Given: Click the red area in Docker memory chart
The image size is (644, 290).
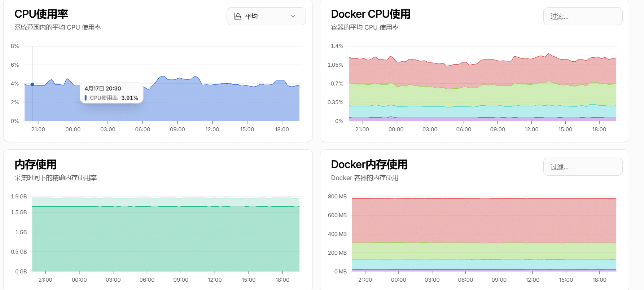Looking at the screenshot, I should tap(483, 220).
